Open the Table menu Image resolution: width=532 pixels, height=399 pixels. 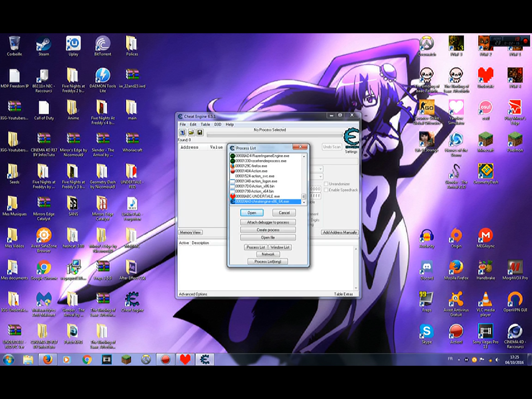click(205, 124)
